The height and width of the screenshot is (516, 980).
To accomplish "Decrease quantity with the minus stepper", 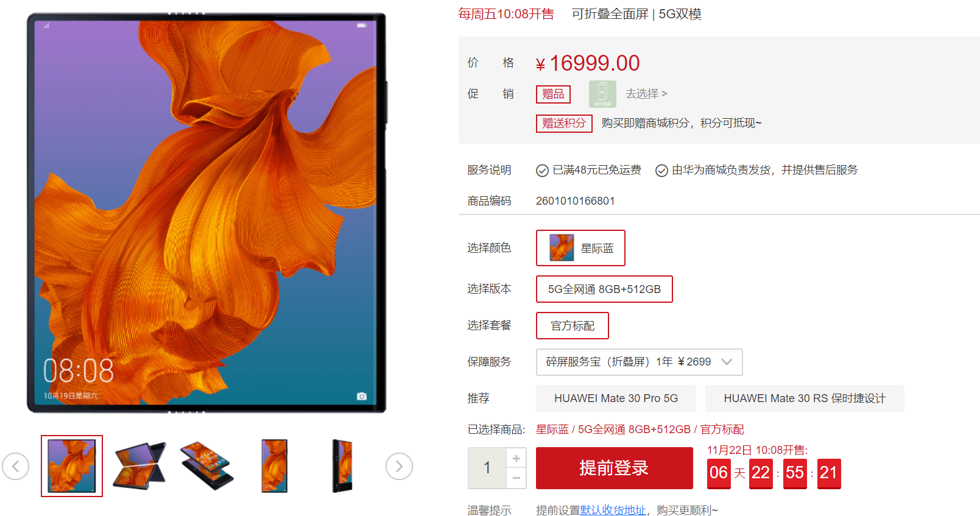I will (x=516, y=478).
